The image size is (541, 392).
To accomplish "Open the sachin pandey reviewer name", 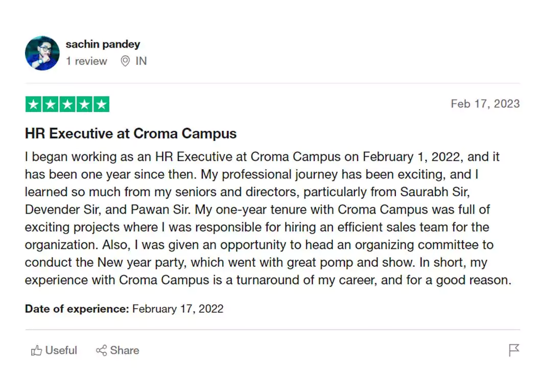I will pos(103,44).
